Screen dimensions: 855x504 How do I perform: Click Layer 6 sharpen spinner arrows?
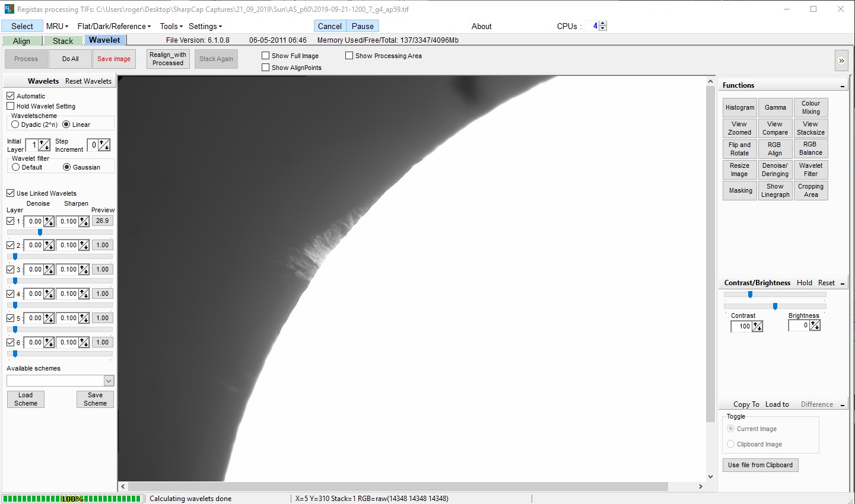[x=84, y=342]
